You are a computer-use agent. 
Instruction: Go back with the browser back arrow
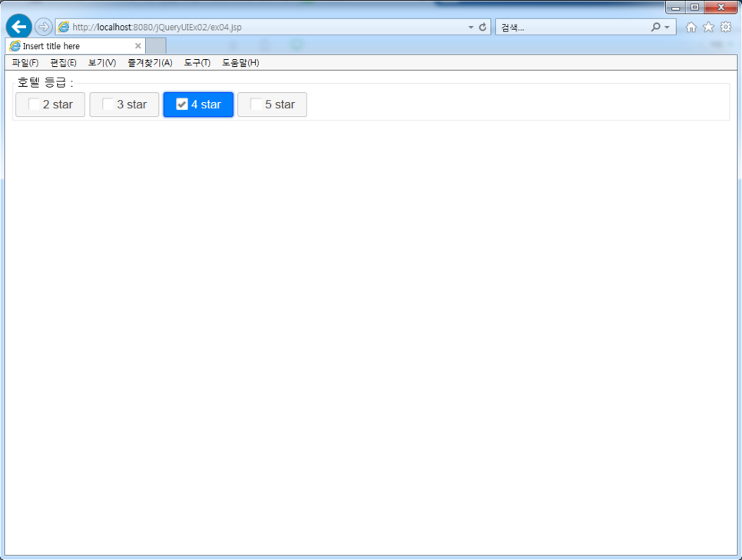coord(19,27)
